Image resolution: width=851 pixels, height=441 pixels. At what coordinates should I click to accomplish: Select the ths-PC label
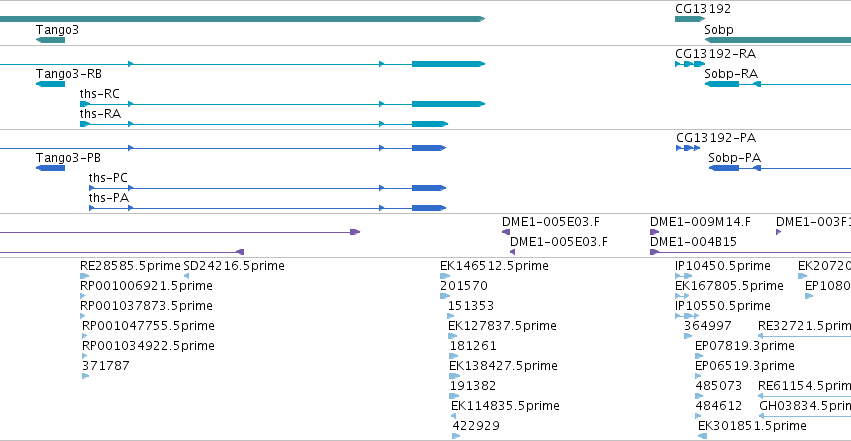tap(108, 178)
